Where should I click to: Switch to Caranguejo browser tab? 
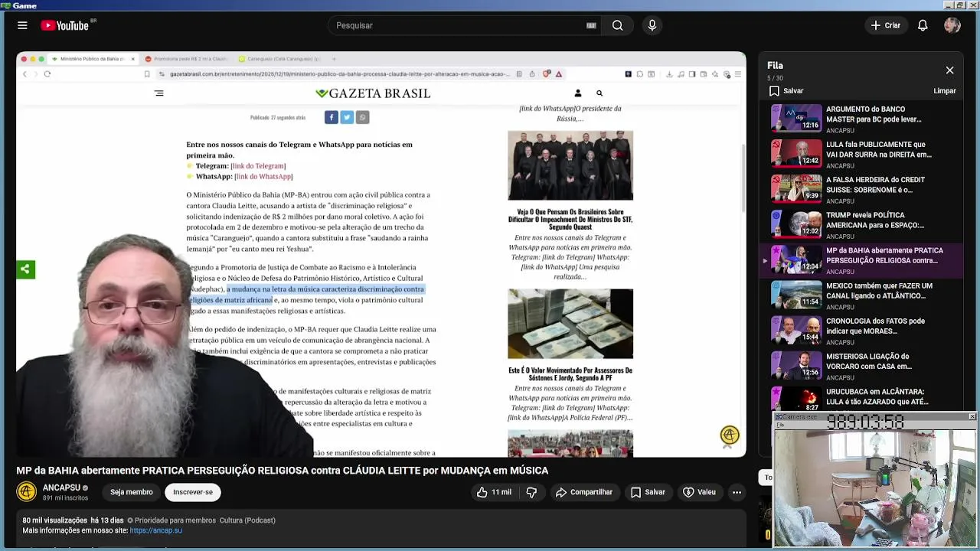pyautogui.click(x=279, y=59)
